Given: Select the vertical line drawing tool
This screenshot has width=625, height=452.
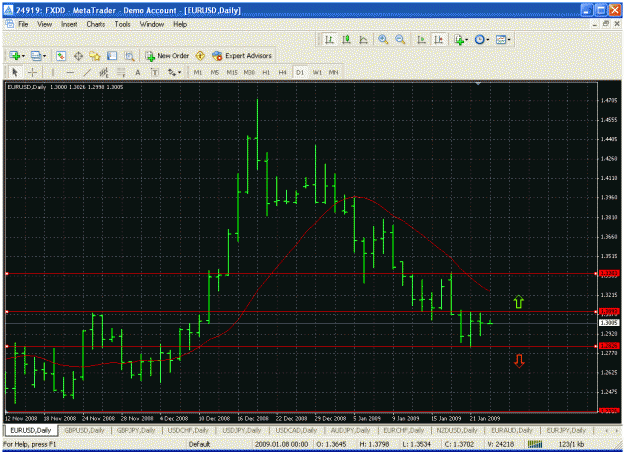Looking at the screenshot, I should [53, 73].
